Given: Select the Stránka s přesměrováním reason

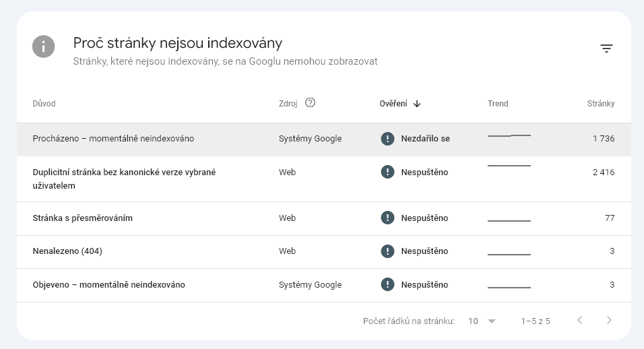Looking at the screenshot, I should click(82, 218).
